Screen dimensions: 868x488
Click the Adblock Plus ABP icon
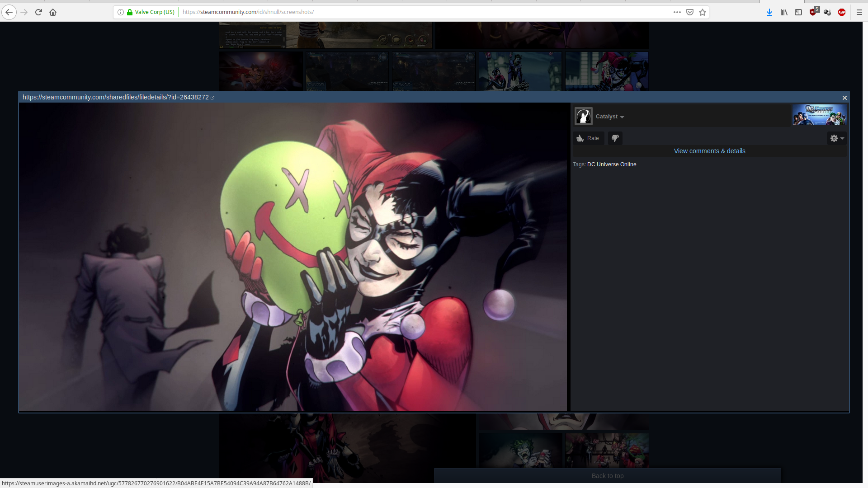tap(842, 12)
